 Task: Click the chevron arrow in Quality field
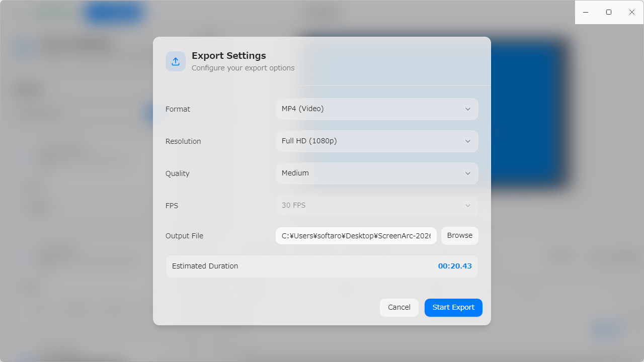pos(468,173)
